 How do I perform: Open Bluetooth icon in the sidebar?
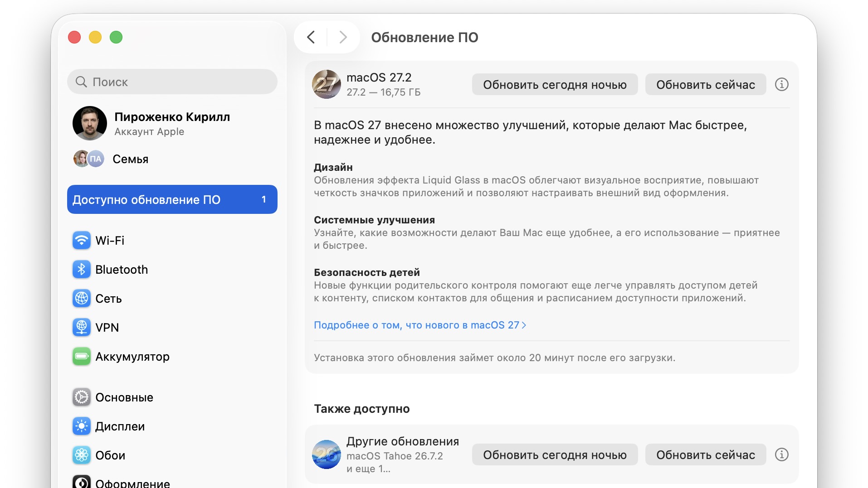pyautogui.click(x=82, y=270)
